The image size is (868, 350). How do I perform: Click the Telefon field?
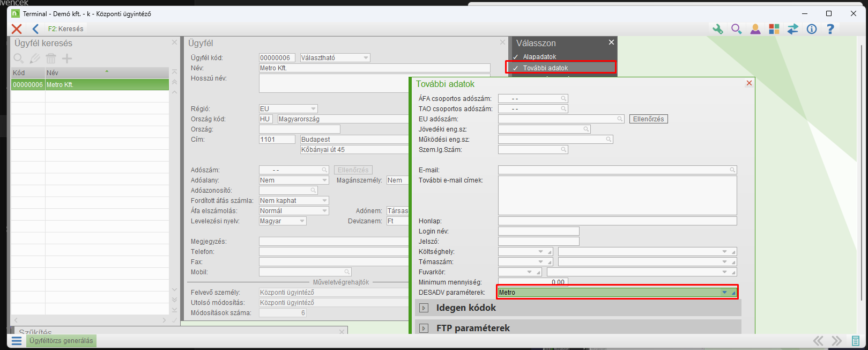coord(334,252)
